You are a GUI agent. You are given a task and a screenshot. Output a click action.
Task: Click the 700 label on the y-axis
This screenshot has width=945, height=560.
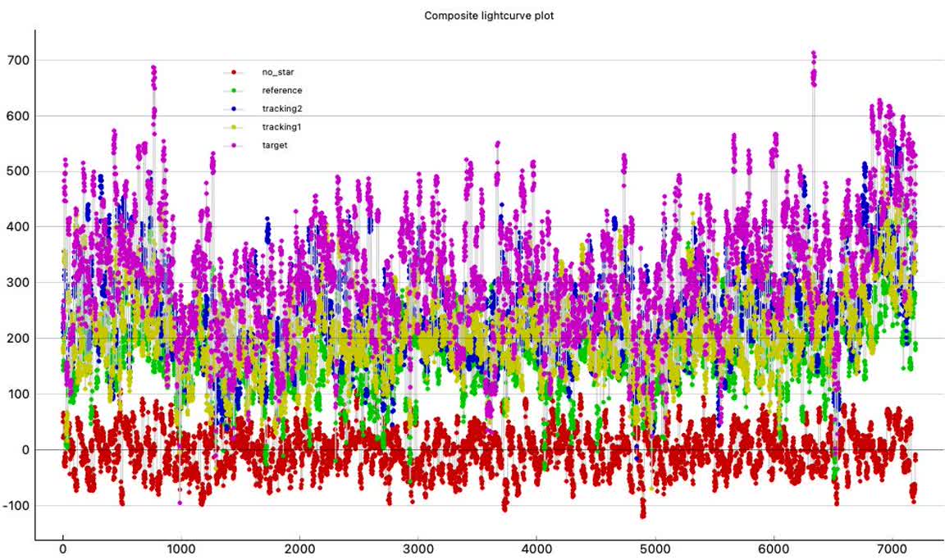[x=16, y=60]
